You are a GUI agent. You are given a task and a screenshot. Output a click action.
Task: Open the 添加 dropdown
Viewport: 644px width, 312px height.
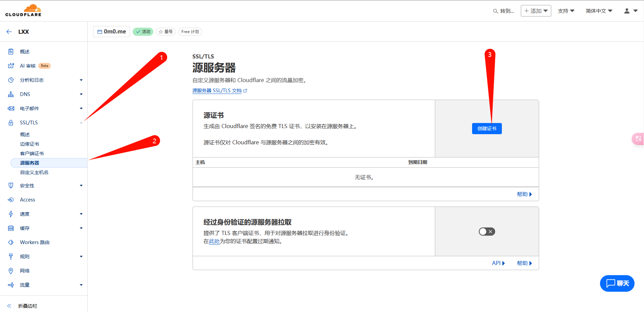click(536, 11)
